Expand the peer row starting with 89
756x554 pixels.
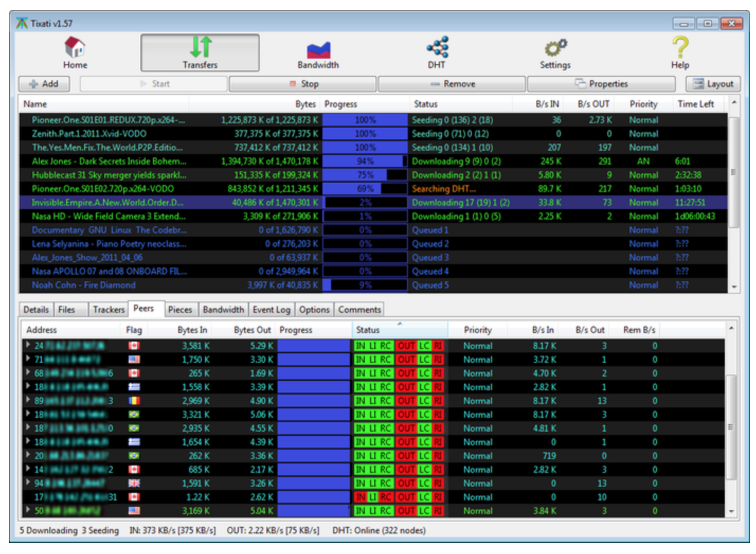(28, 400)
